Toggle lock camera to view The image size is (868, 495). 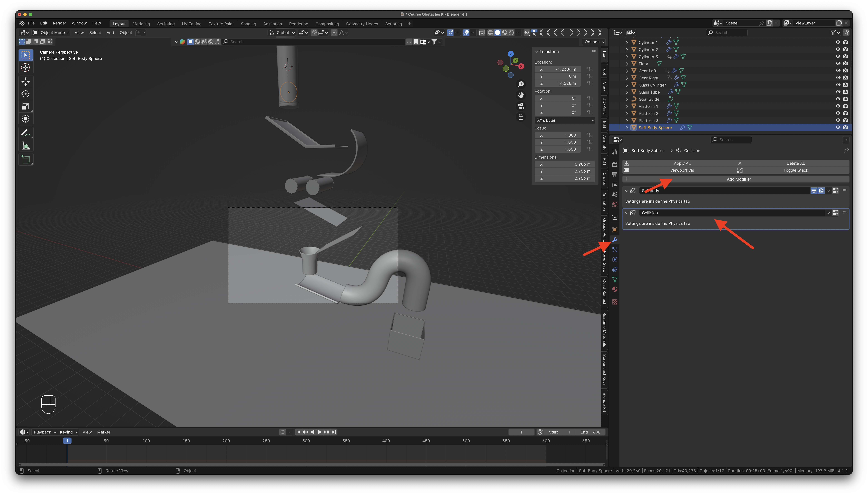[x=521, y=117]
